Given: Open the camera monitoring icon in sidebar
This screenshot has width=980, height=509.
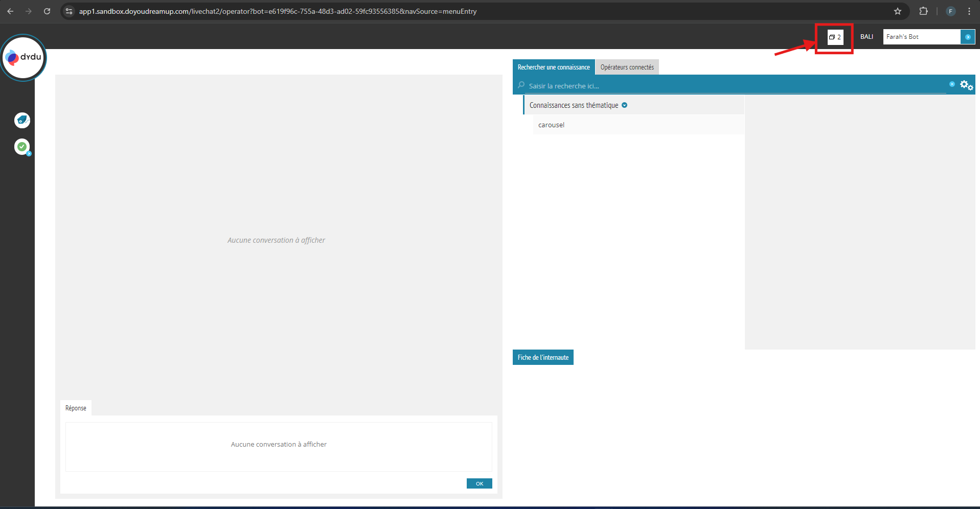Looking at the screenshot, I should coord(22,120).
